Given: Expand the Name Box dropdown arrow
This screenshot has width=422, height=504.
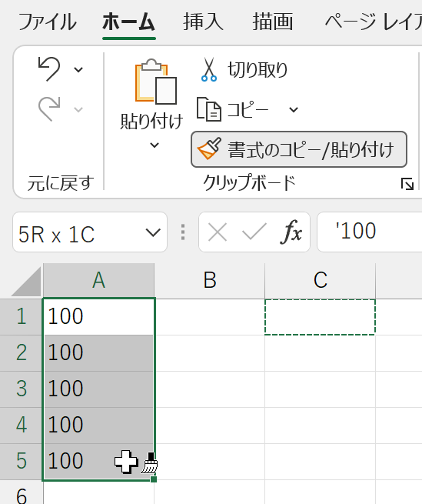Looking at the screenshot, I should click(153, 232).
